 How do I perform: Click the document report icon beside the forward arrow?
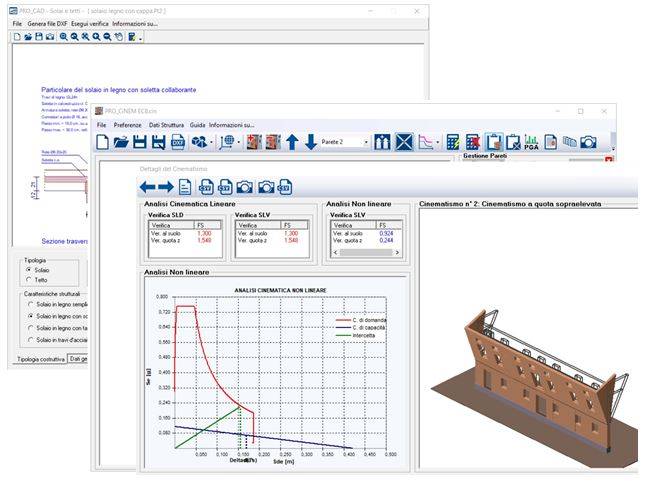[x=185, y=187]
